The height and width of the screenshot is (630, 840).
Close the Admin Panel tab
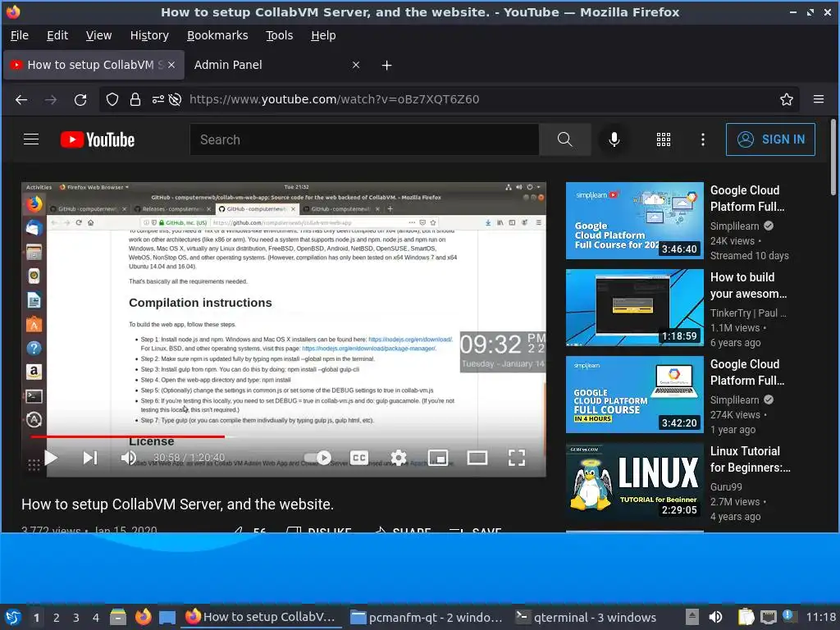(x=356, y=65)
